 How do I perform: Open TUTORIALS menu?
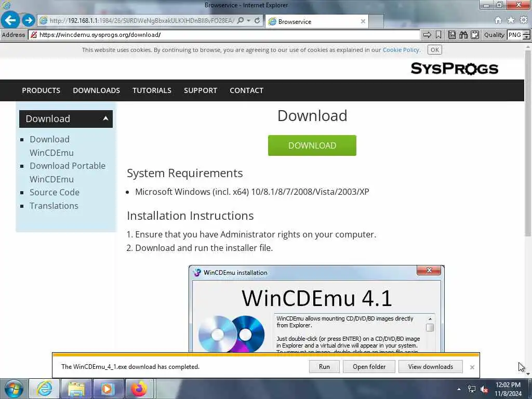(x=152, y=90)
